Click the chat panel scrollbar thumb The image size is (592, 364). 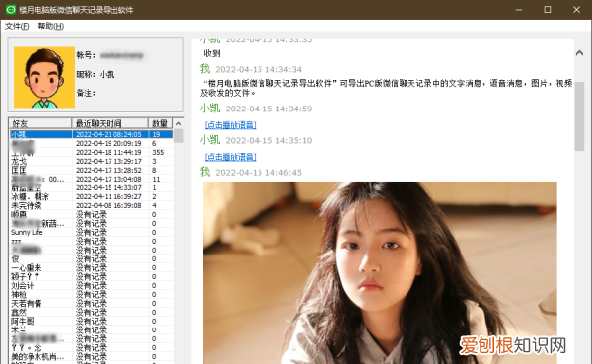tap(579, 116)
